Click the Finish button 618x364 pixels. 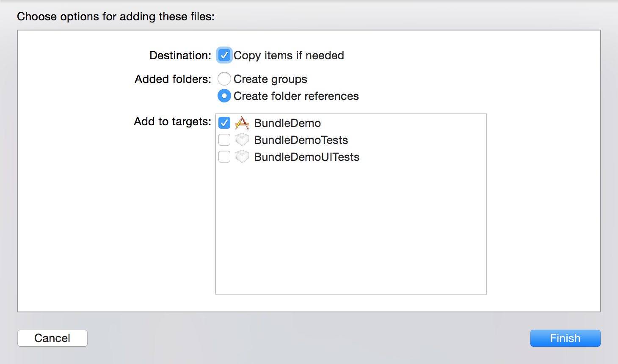coord(566,338)
